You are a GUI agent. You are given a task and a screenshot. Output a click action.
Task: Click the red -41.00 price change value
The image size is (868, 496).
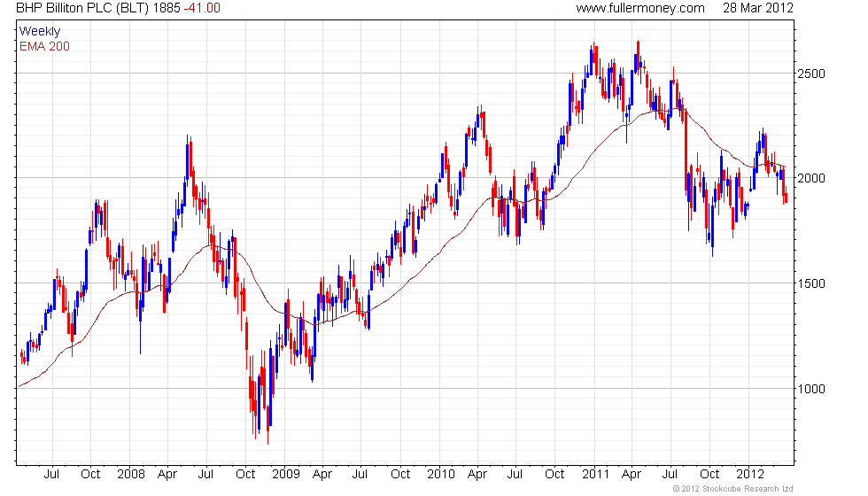(x=202, y=8)
